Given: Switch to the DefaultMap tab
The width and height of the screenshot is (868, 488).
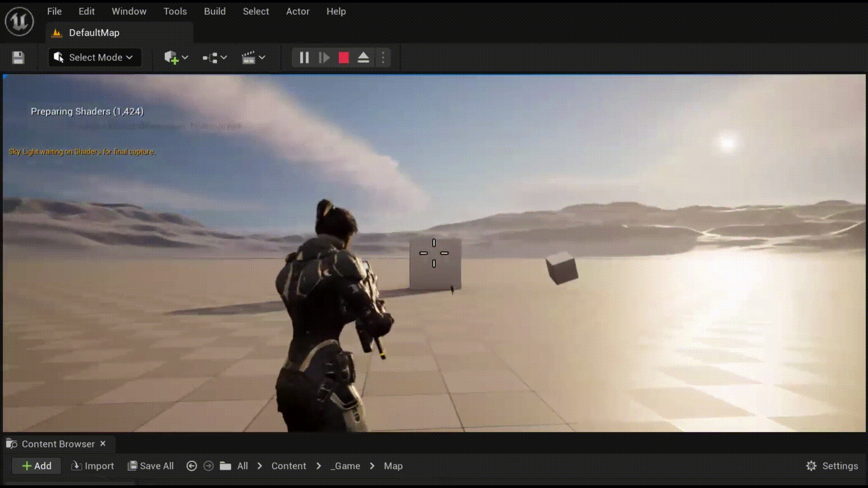Looking at the screenshot, I should pyautogui.click(x=119, y=33).
